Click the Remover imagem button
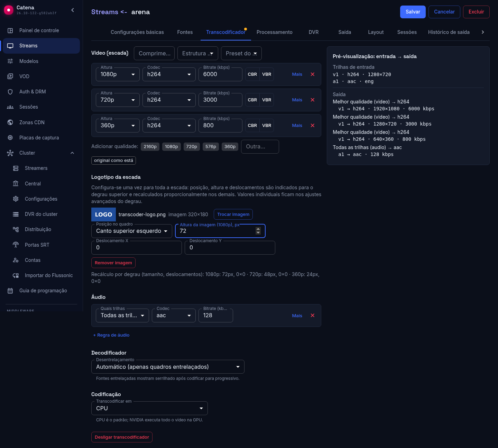 click(113, 263)
